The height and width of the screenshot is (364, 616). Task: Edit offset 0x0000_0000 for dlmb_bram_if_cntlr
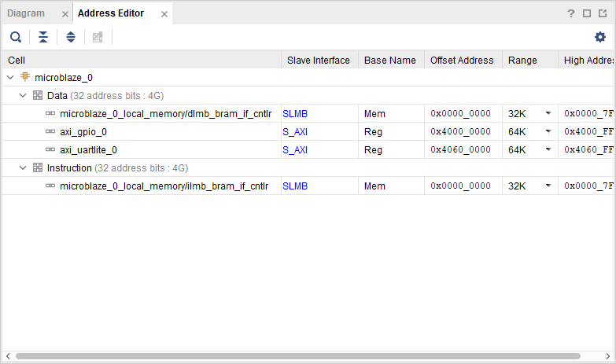point(460,113)
